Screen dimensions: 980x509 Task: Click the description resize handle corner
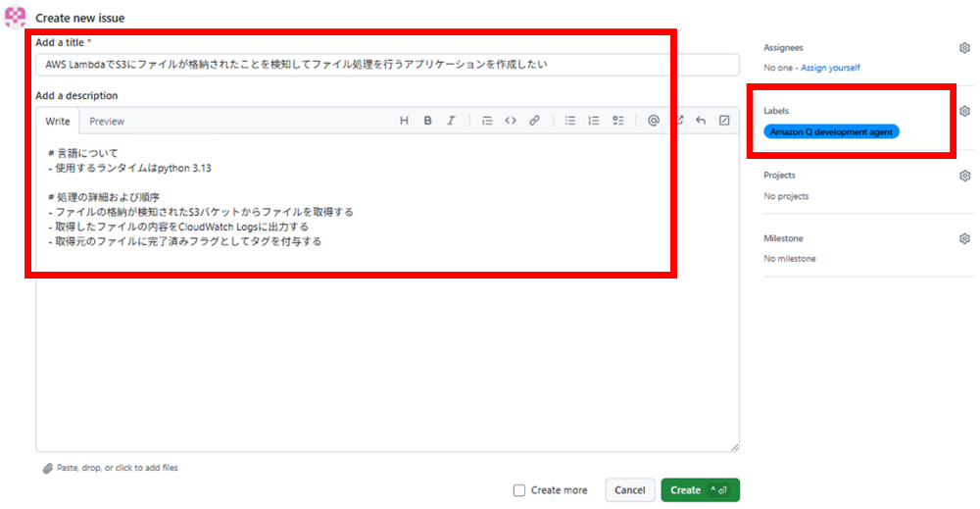[x=734, y=446]
